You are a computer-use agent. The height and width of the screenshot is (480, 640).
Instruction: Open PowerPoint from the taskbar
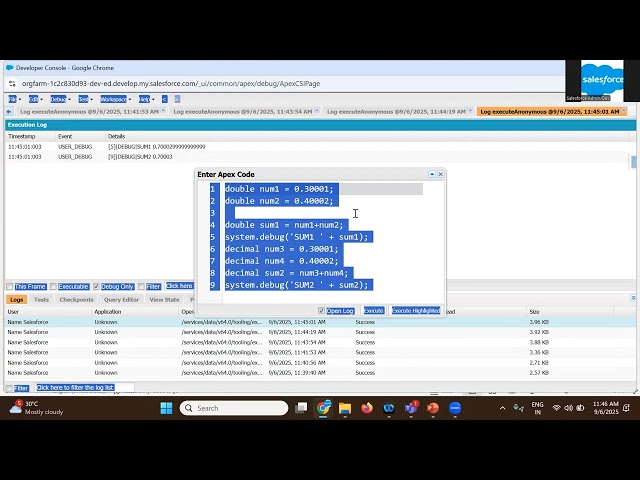pos(433,408)
